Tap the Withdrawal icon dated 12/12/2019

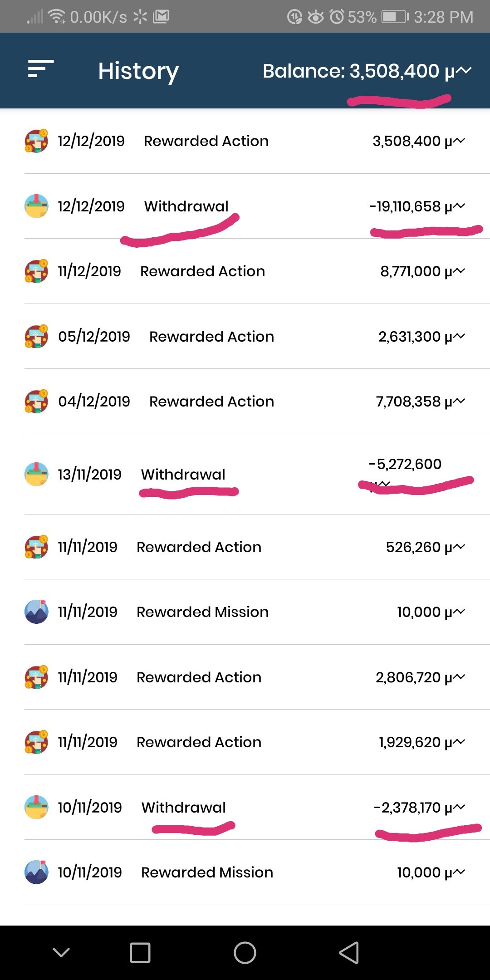point(36,206)
